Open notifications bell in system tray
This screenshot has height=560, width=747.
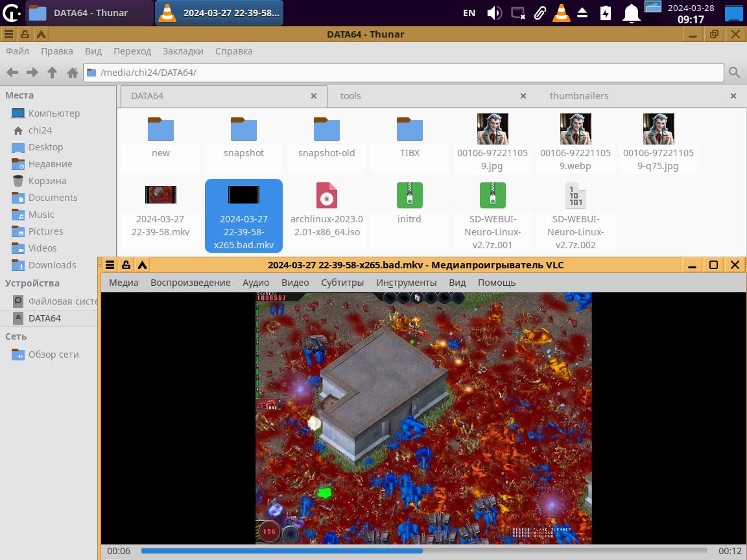(x=631, y=13)
